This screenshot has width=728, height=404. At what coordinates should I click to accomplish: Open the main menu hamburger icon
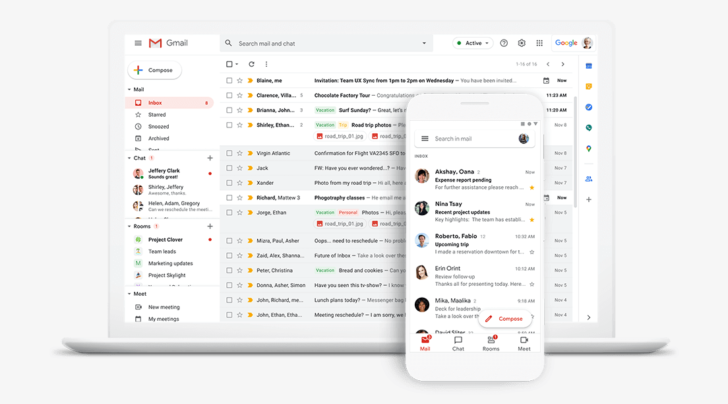click(x=138, y=43)
